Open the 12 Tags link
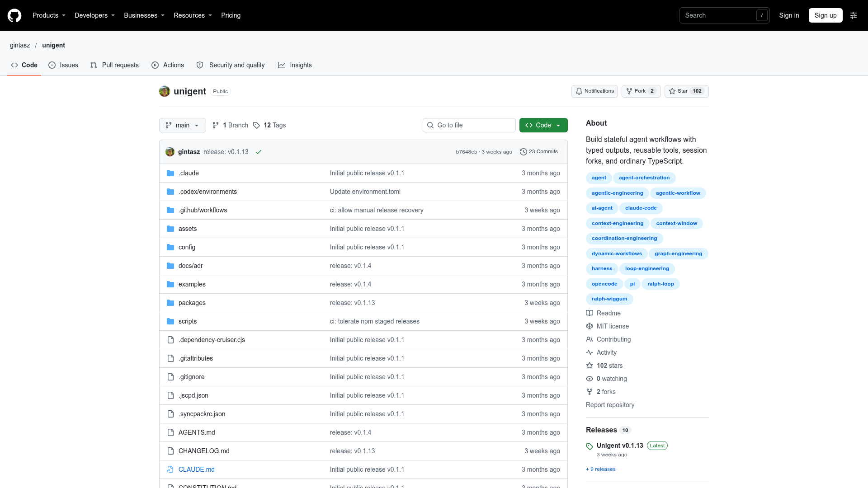This screenshot has height=488, width=868. (x=269, y=125)
